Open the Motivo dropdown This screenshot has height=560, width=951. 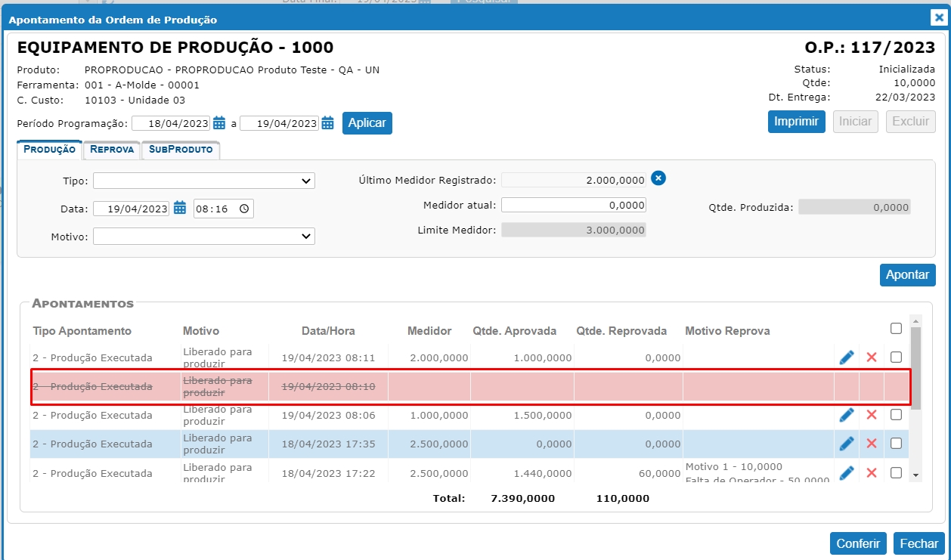click(204, 237)
